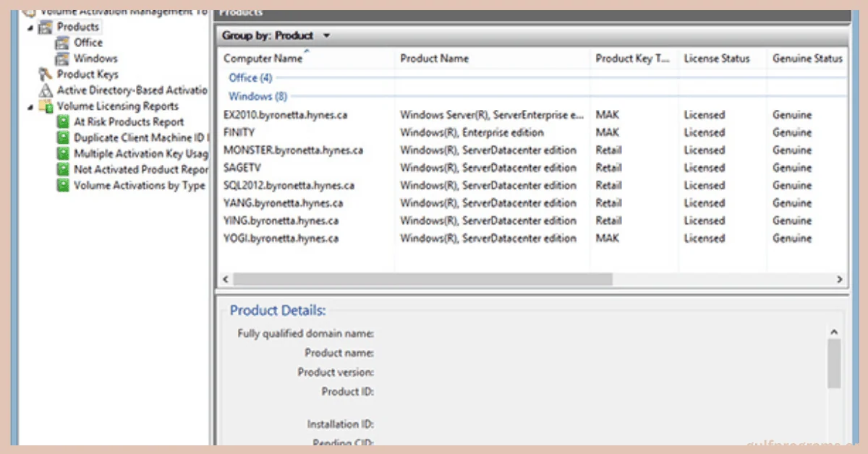The width and height of the screenshot is (868, 454).
Task: Click the Windows node icon under Products
Action: [63, 59]
